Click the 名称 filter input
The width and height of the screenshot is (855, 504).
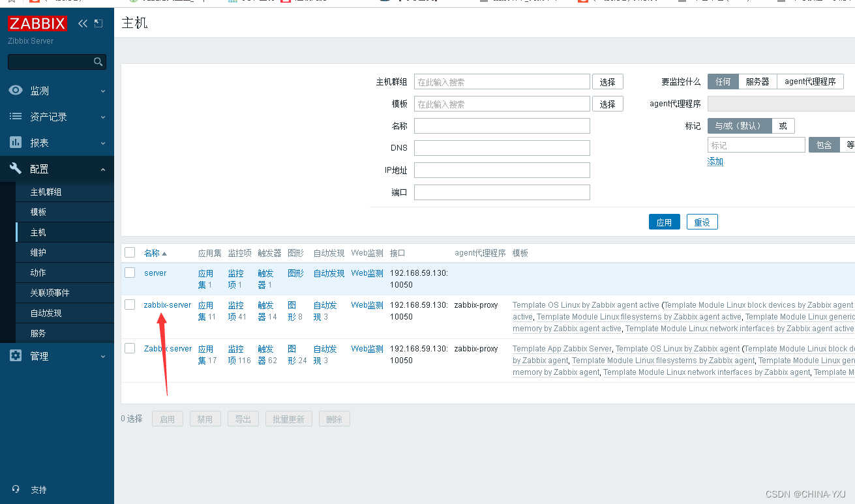point(502,126)
